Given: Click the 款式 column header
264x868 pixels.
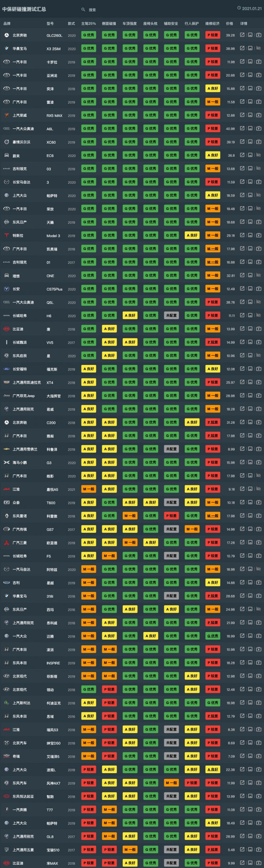Looking at the screenshot, I should coord(71,23).
